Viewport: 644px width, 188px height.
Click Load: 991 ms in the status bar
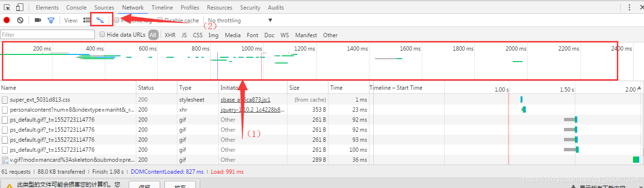pos(227,172)
